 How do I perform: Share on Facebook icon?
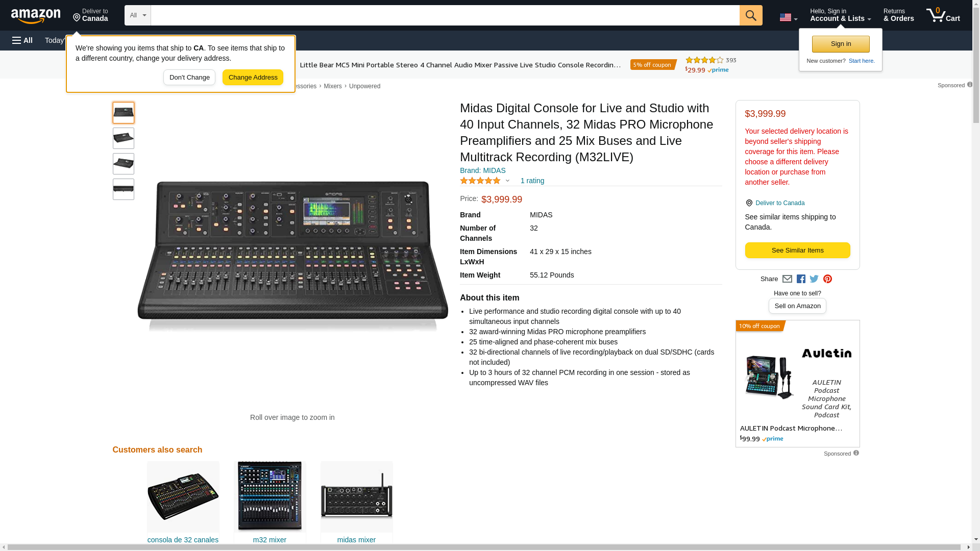[801, 279]
